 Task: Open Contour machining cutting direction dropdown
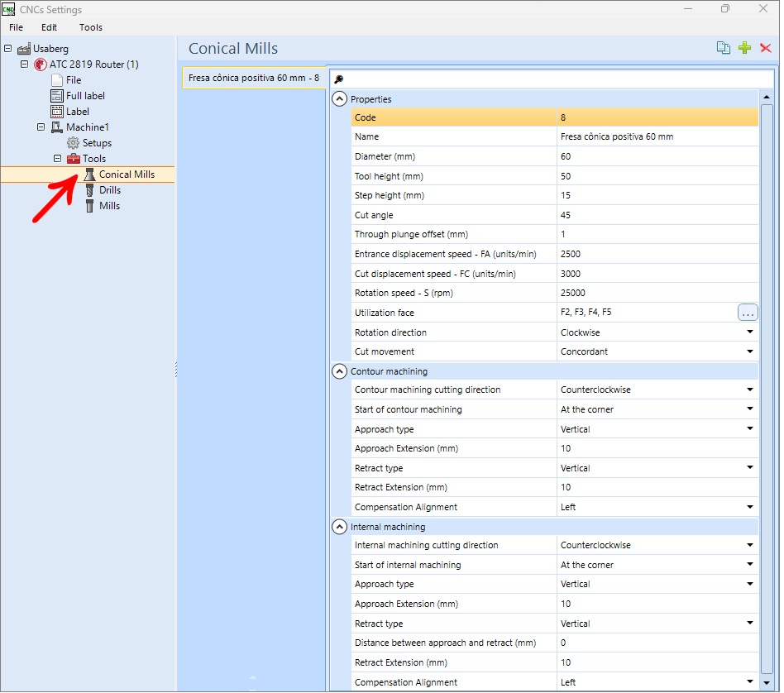(x=749, y=390)
